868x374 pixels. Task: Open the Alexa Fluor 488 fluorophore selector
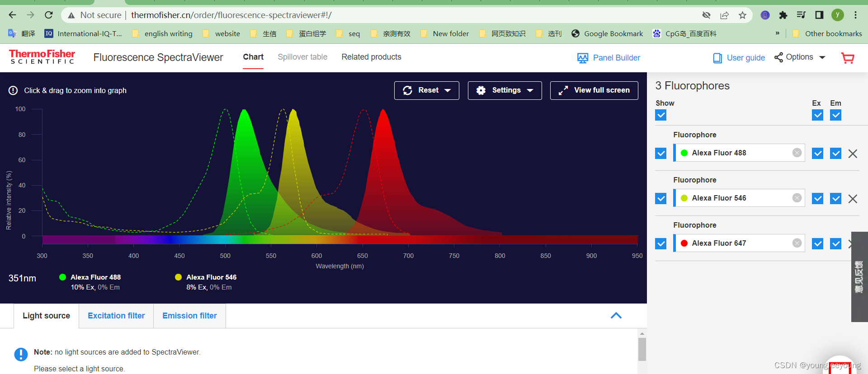point(739,153)
